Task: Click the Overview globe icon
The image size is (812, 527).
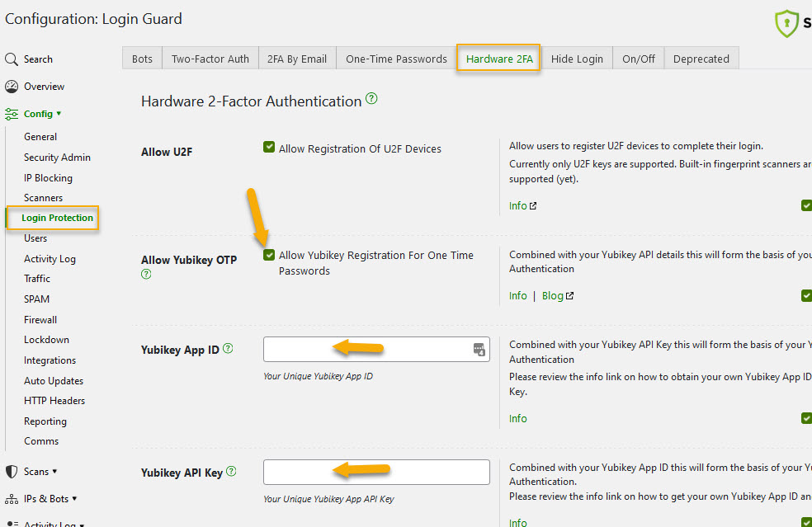Action: (x=12, y=86)
